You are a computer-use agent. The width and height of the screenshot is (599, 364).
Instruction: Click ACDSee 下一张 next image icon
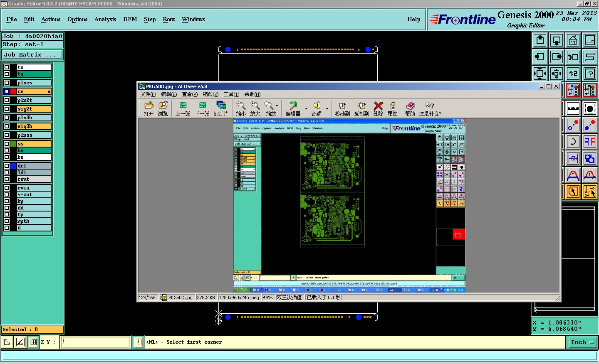[202, 108]
